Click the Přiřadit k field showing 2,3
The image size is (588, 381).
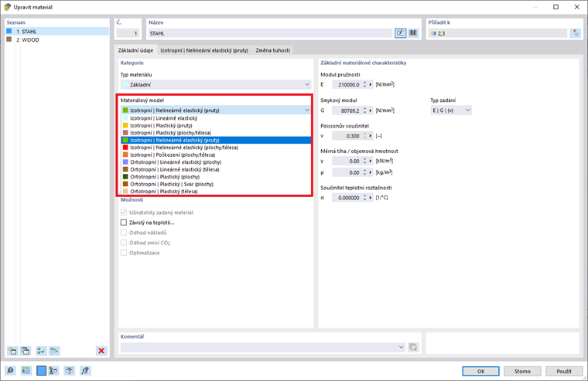point(498,33)
